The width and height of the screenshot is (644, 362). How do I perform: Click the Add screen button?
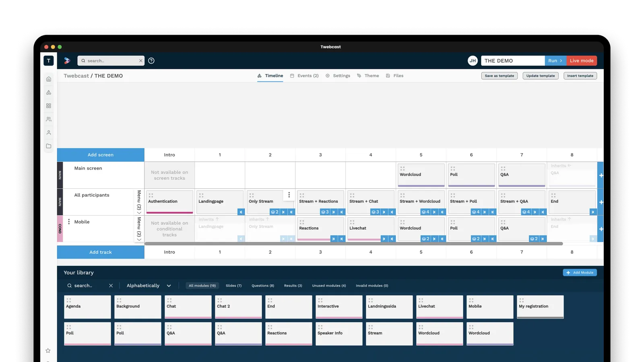(x=101, y=155)
